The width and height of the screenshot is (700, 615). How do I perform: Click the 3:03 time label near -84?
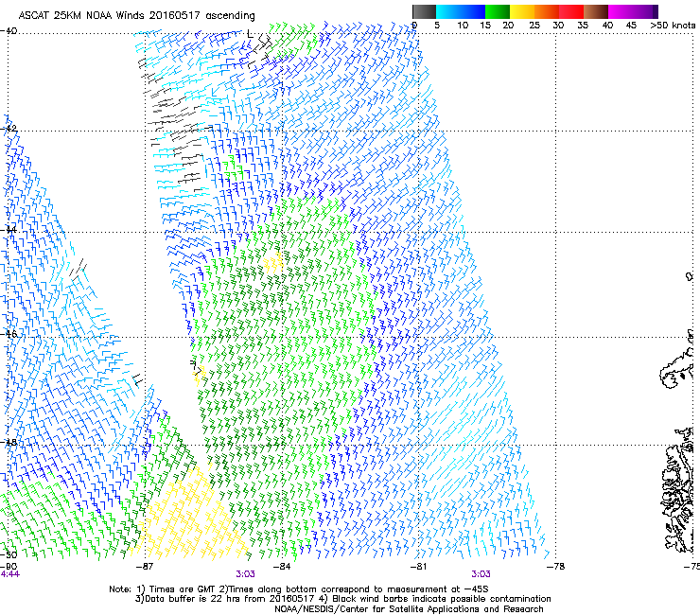pos(246,574)
